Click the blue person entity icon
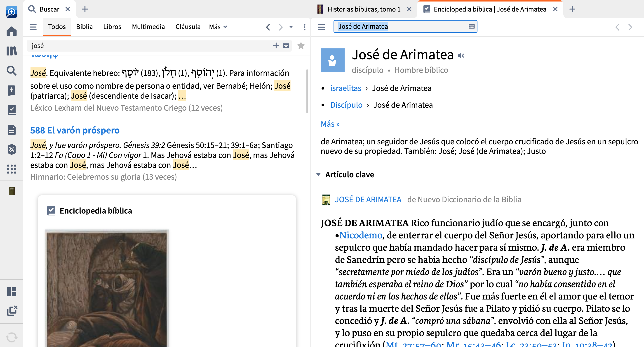The width and height of the screenshot is (644, 347). point(332,60)
